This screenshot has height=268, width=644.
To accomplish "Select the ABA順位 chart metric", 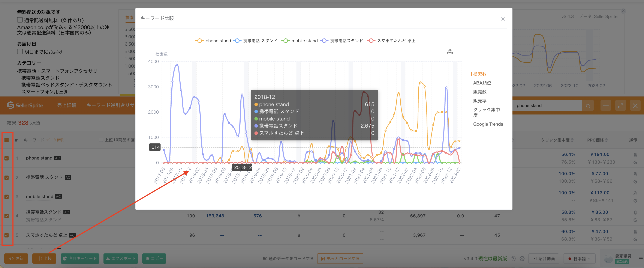I will (482, 83).
